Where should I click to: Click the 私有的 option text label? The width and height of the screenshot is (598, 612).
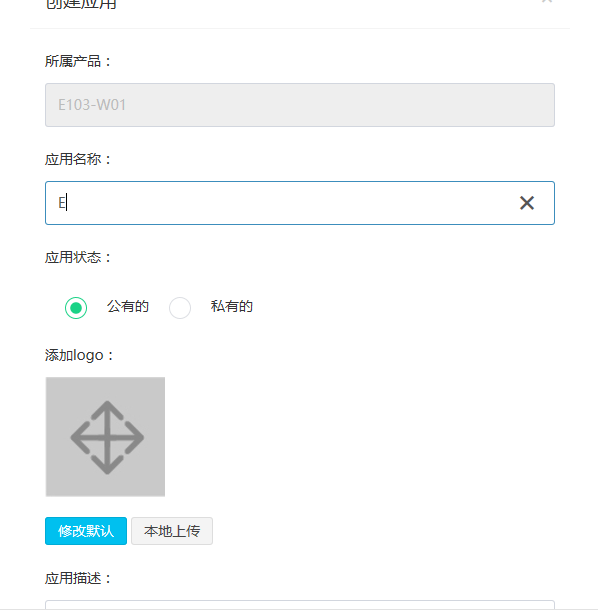tap(232, 306)
